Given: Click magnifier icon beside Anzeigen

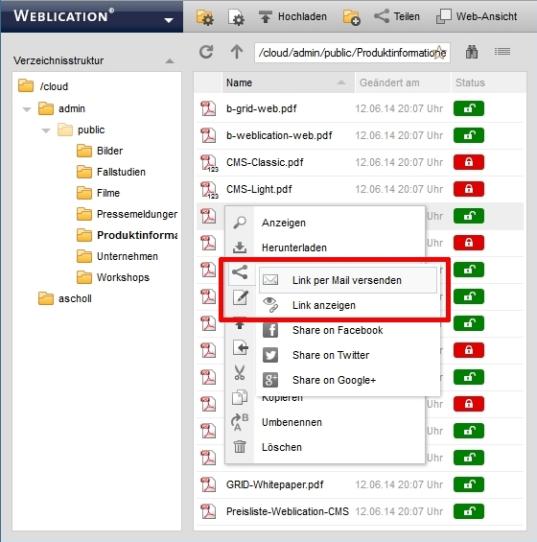Looking at the screenshot, I should (239, 223).
